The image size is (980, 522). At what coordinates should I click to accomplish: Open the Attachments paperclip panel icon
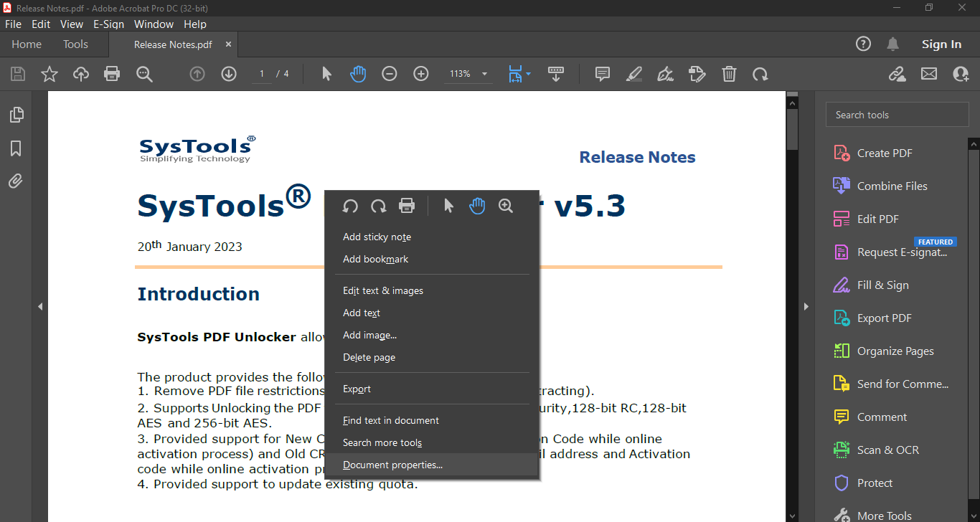(16, 181)
